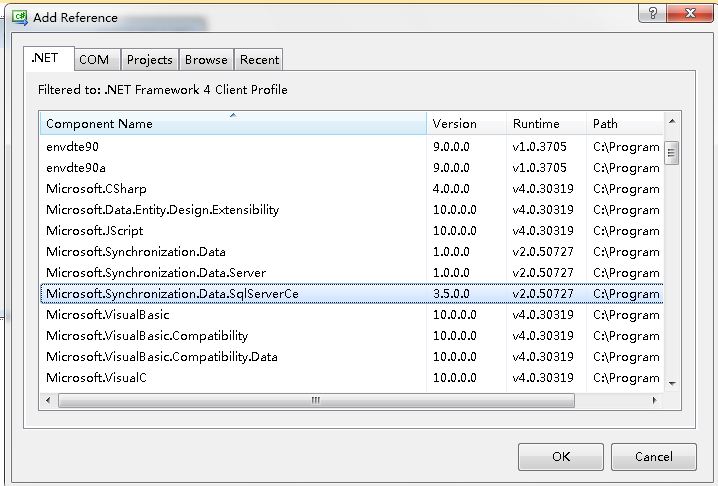Click horizontal scrollbar left arrow
718x486 pixels.
coord(49,400)
